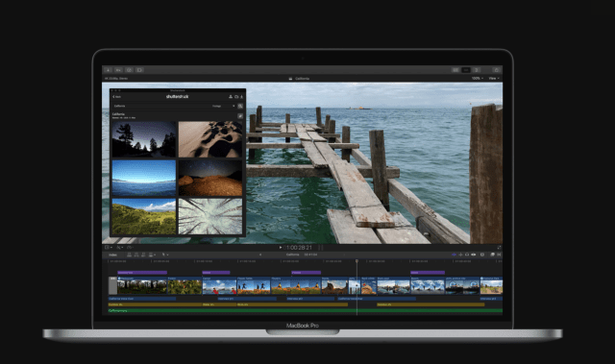The image size is (615, 364).
Task: Click the Shutterstock account profile icon
Action: (x=231, y=97)
